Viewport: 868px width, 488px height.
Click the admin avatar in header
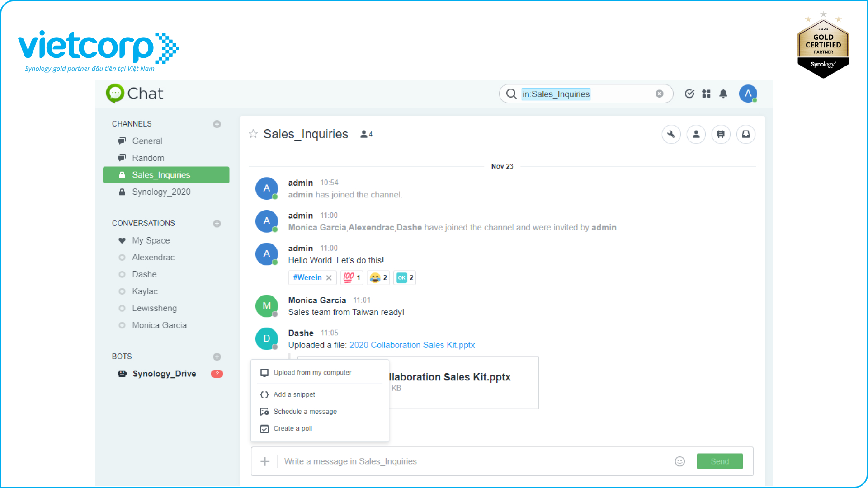pos(748,94)
